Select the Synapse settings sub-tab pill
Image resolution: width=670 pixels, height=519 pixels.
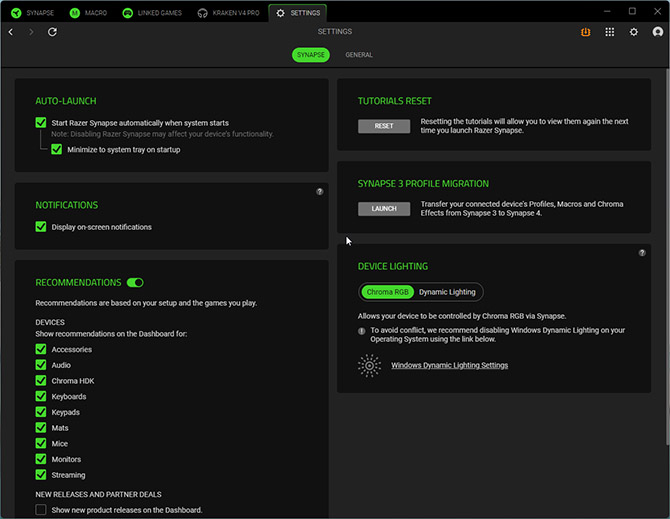[x=311, y=55]
